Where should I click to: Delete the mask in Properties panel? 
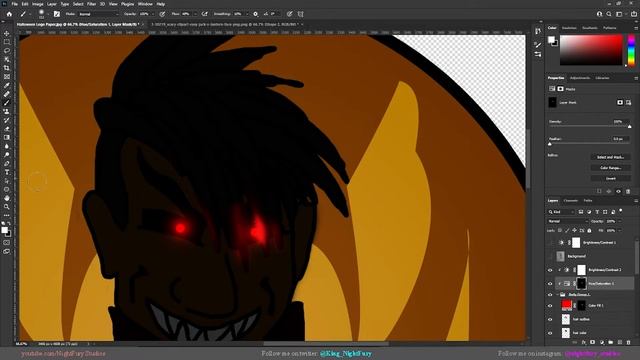point(628,191)
